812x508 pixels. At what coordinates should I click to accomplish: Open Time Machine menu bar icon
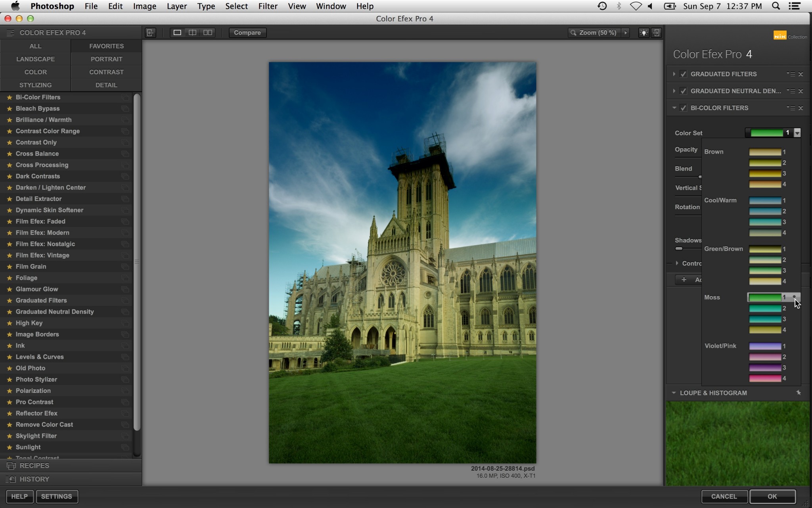tap(602, 6)
